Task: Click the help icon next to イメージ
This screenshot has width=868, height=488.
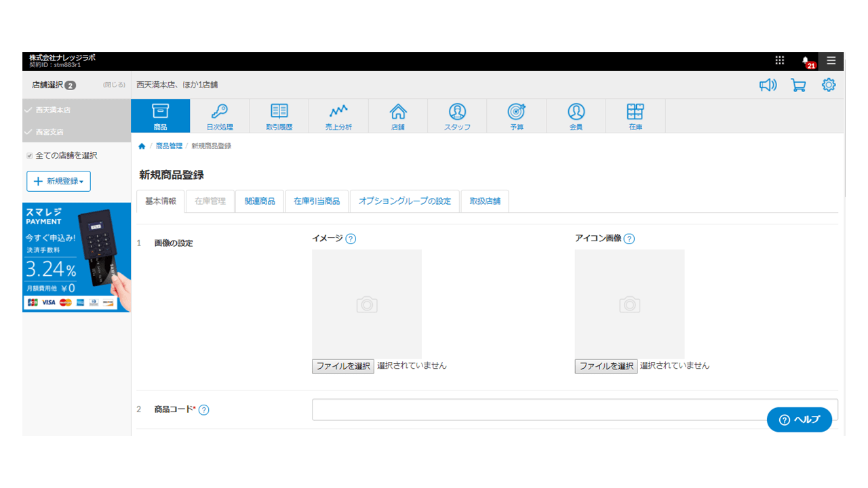Action: pyautogui.click(x=351, y=239)
